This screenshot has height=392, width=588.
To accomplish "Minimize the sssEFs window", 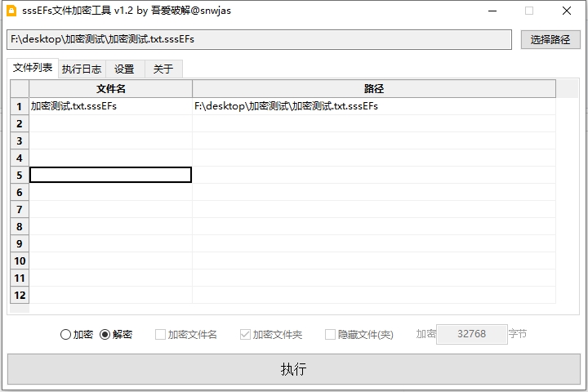I will click(492, 11).
